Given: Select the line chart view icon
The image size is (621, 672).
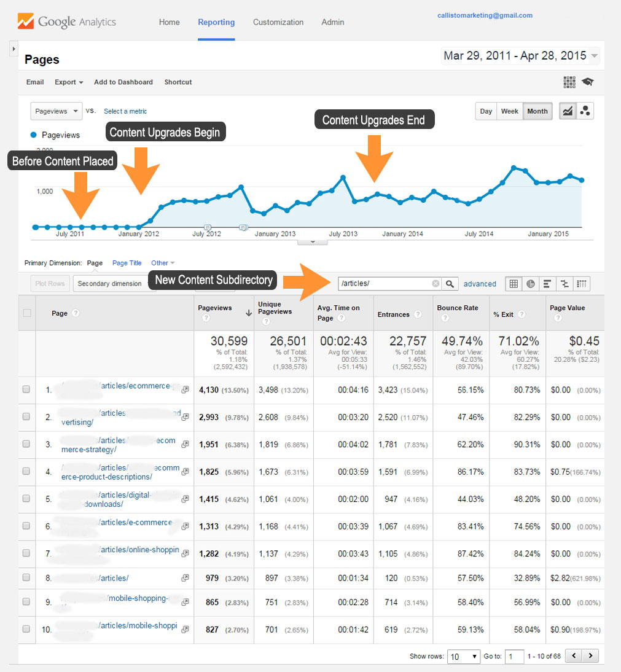Looking at the screenshot, I should 568,111.
